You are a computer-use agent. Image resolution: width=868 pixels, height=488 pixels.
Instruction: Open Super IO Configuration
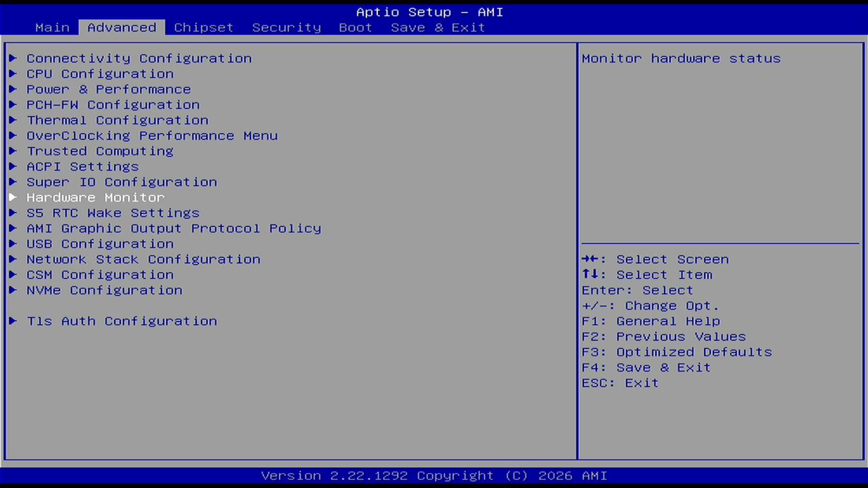click(x=122, y=182)
